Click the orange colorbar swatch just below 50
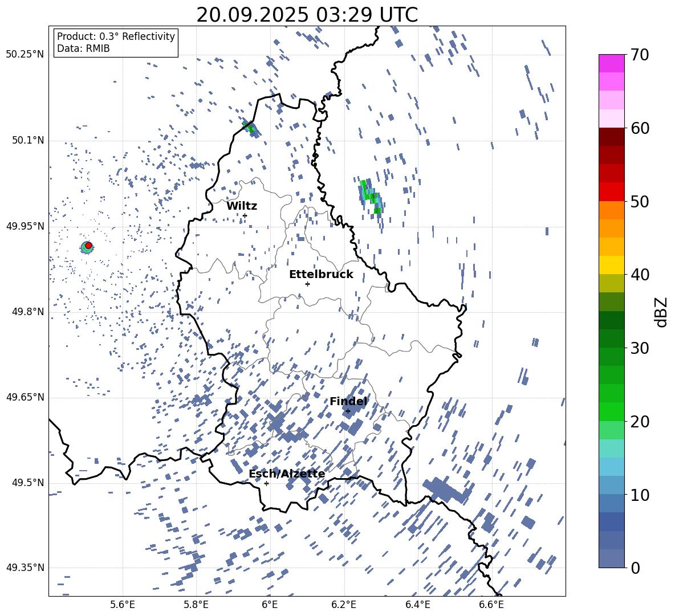Viewport: 675px width, 616px height. point(611,210)
